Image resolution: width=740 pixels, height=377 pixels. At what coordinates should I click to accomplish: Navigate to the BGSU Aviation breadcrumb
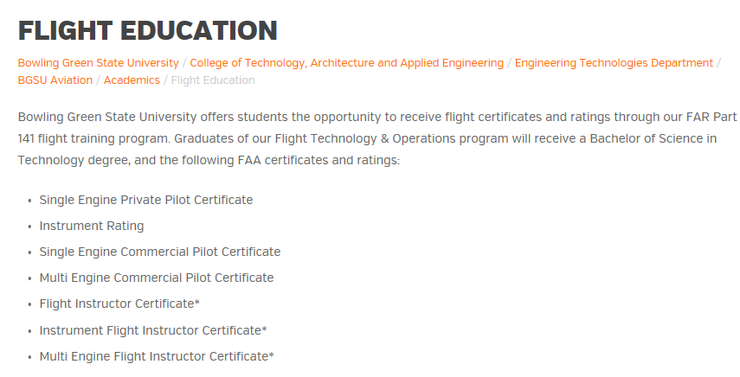pos(55,80)
